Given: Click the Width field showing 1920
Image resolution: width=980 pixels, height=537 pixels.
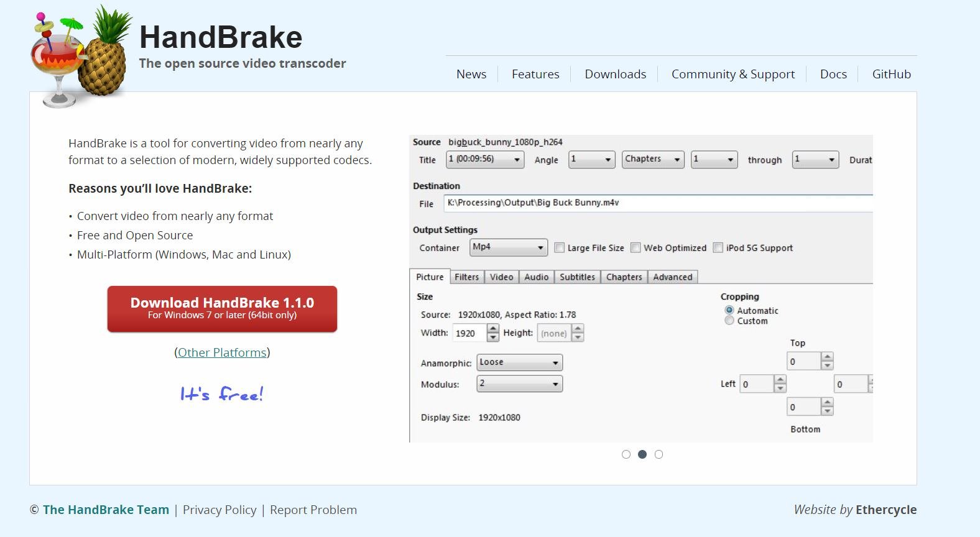Looking at the screenshot, I should click(469, 333).
